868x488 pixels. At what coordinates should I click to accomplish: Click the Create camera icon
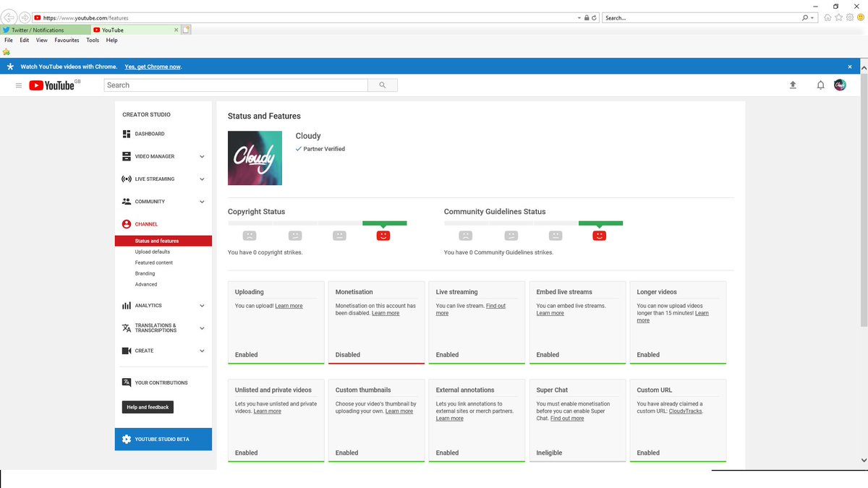tap(127, 351)
